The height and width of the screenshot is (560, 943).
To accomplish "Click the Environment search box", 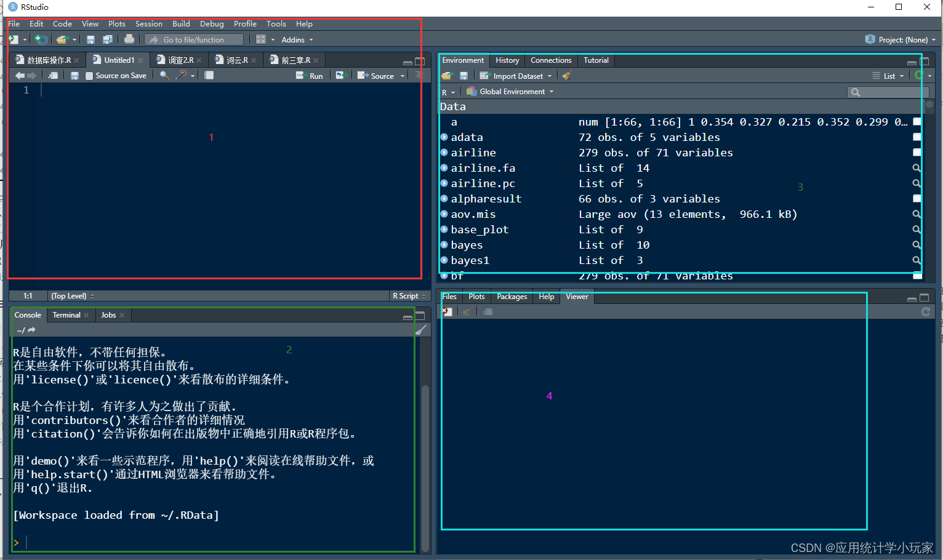I will coord(888,92).
